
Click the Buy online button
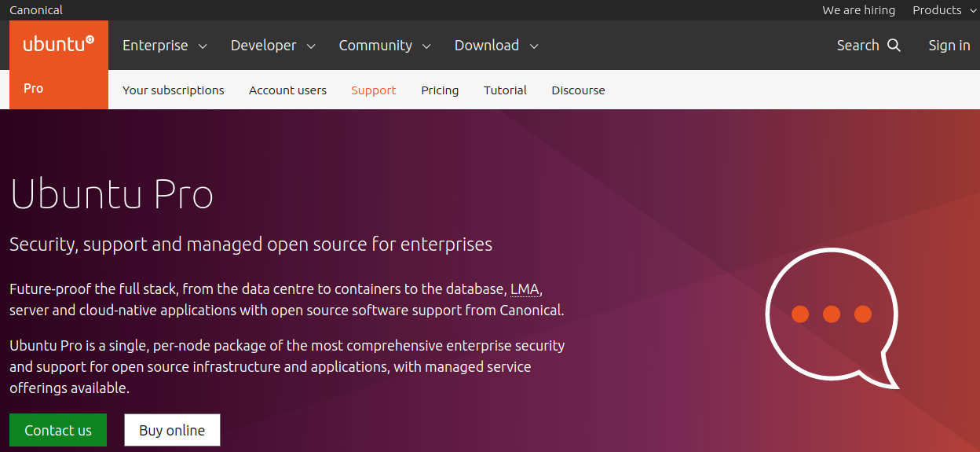point(172,430)
